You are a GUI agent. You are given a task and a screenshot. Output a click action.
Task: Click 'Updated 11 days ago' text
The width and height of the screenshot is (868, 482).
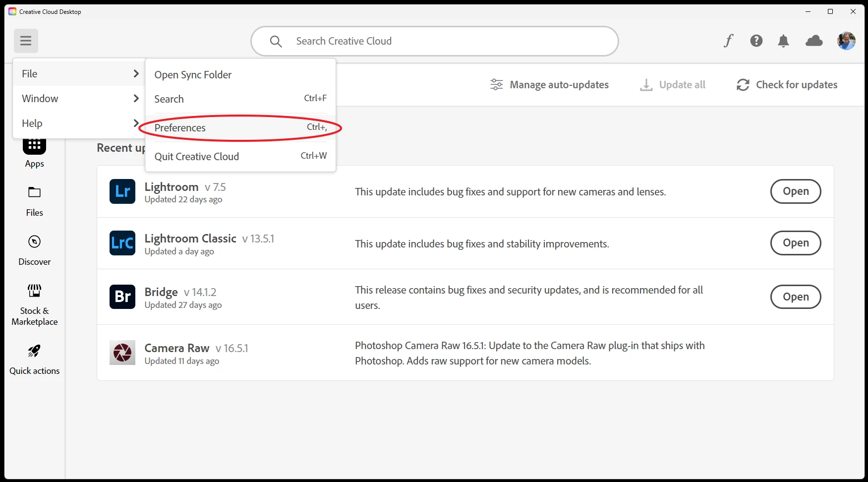pos(182,361)
